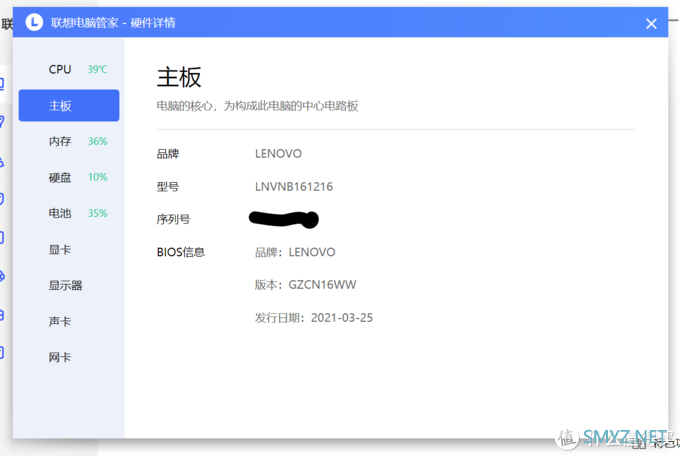The height and width of the screenshot is (456, 680).
Task: Click the Lenovo L logo icon
Action: pos(34,22)
